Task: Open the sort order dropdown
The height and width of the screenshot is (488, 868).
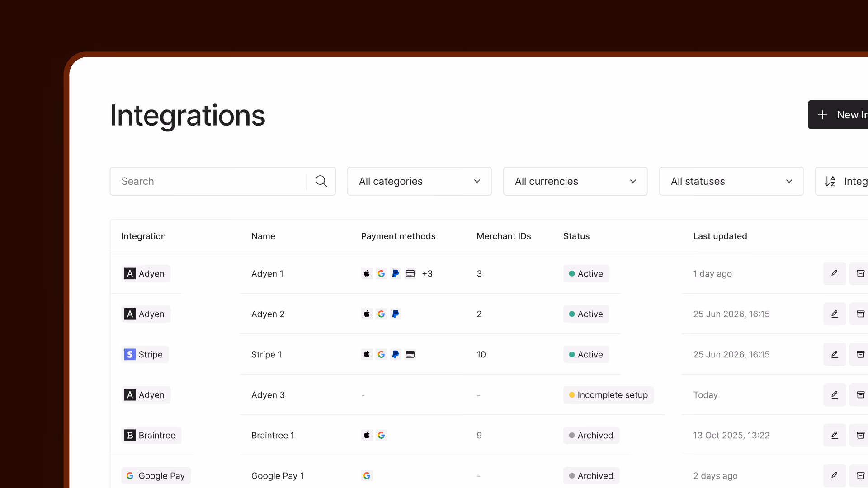Action: point(842,181)
